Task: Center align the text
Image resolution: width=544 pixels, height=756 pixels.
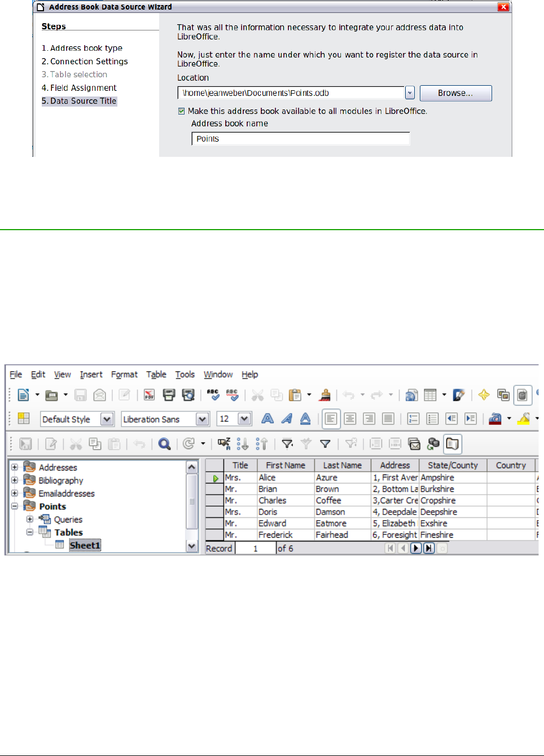Action: click(x=350, y=419)
